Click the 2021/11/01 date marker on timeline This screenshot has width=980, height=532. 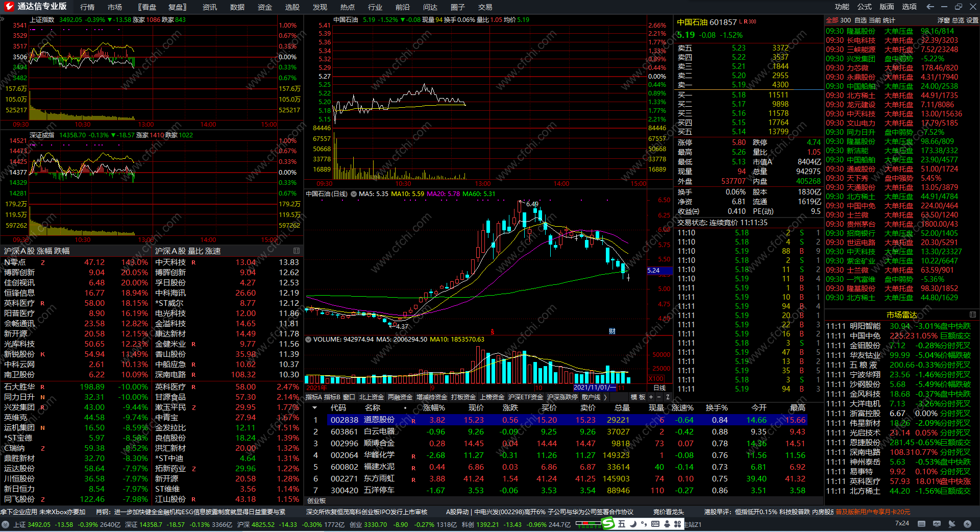[595, 388]
